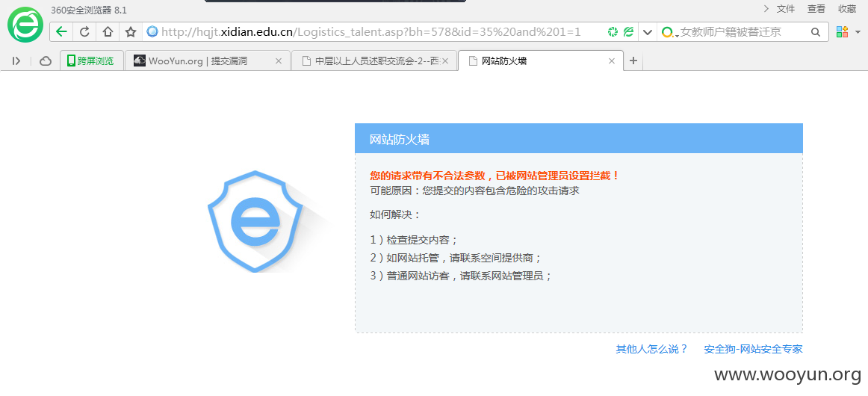Open the 其他人怎么说？ link
868x396 pixels.
click(x=652, y=349)
